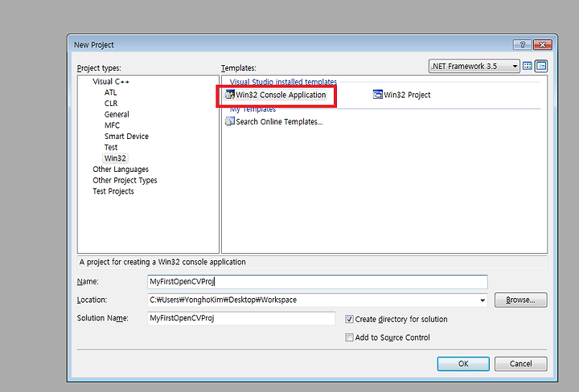This screenshot has width=579, height=392.
Task: Click Search Online Templates... text
Action: (279, 121)
